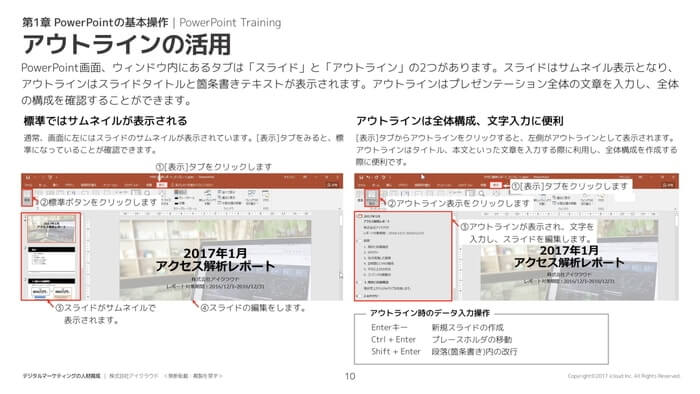700x394 pixels.
Task: Click the アウトライン表示 button in right screenshot
Action: coord(371,198)
